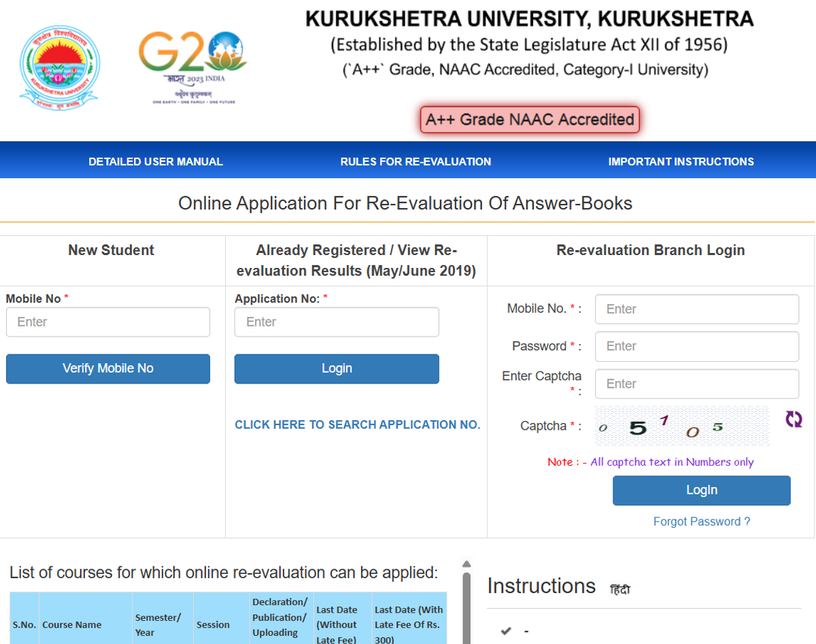Viewport: 816px width, 644px height.
Task: Click the courses list scrollbar track
Action: (x=466, y=607)
